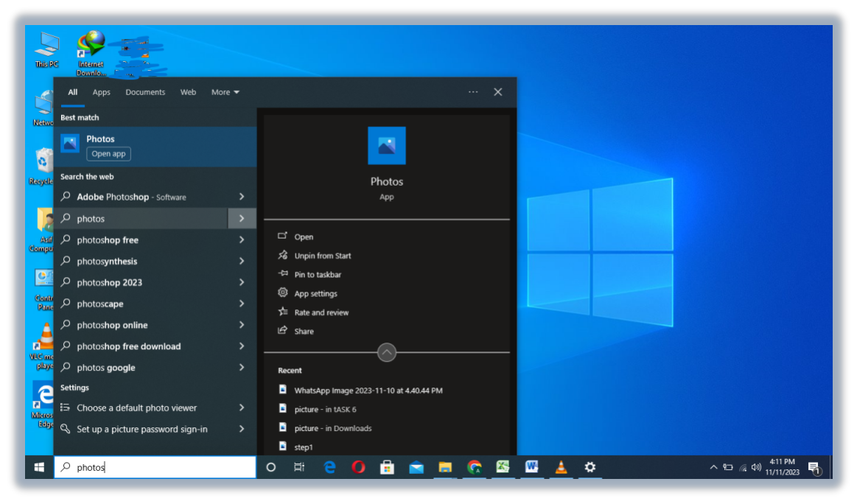This screenshot has height=504, width=857.
Task: Open the Mail app from the taskbar
Action: tap(416, 467)
